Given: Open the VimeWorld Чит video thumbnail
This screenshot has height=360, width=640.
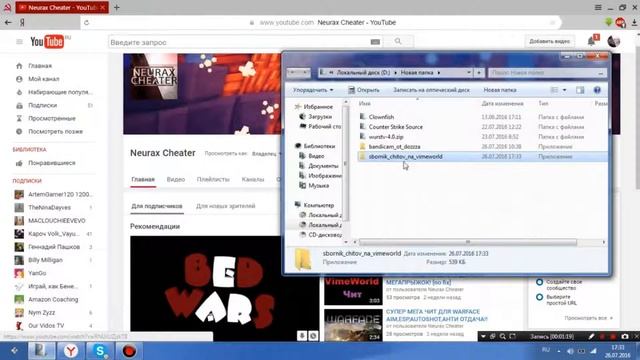Looking at the screenshot, I should click(x=353, y=291).
